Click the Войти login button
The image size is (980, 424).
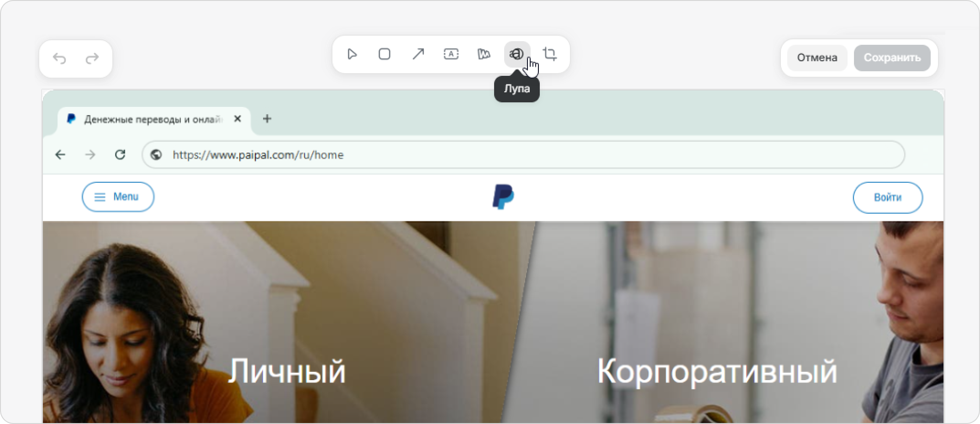tap(888, 197)
